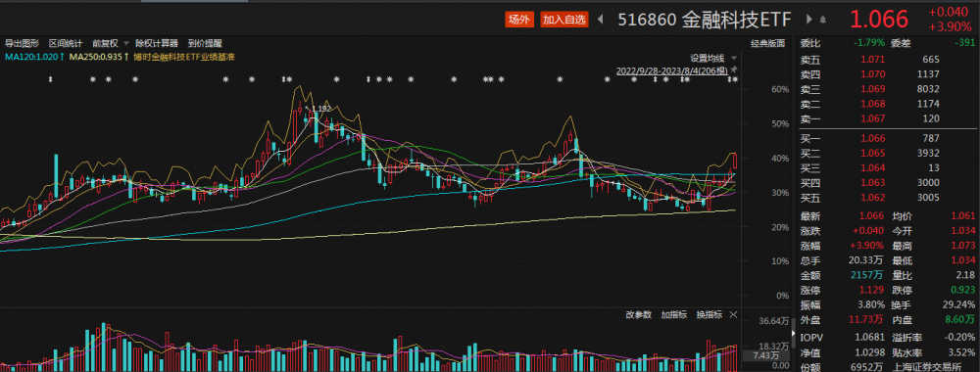Open 除权计算器
The image size is (980, 372).
point(157,43)
